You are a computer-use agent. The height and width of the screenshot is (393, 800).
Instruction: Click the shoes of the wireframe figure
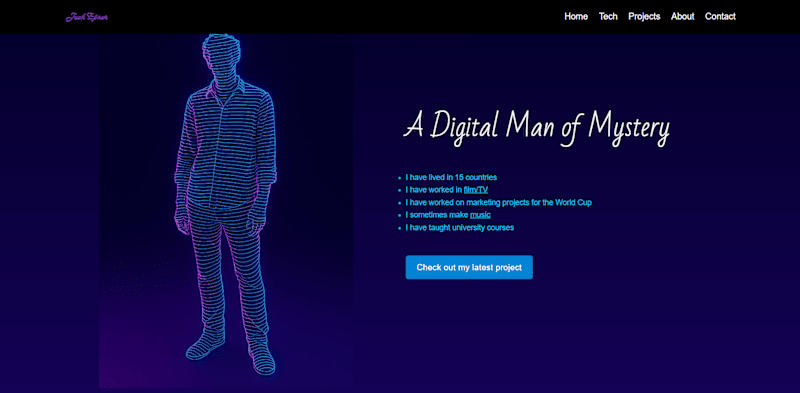pyautogui.click(x=231, y=352)
